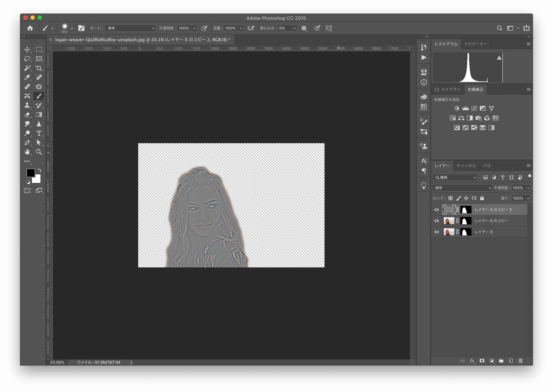
Task: Open the Layers panel menu button
Action: (x=528, y=166)
